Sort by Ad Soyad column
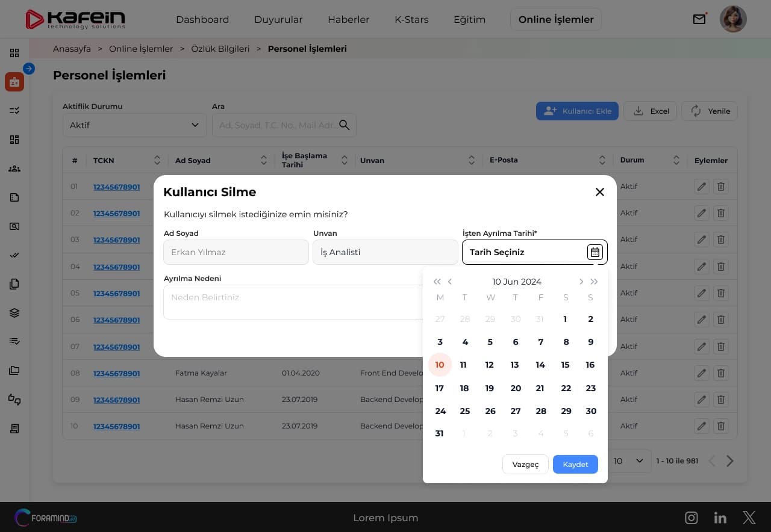The width and height of the screenshot is (771, 532). [x=264, y=160]
